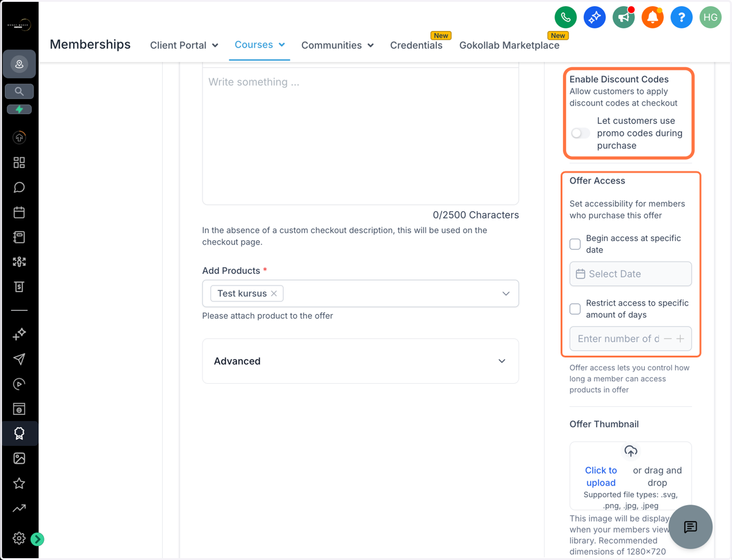Open the payments invoice icon in the sidebar

point(19,287)
